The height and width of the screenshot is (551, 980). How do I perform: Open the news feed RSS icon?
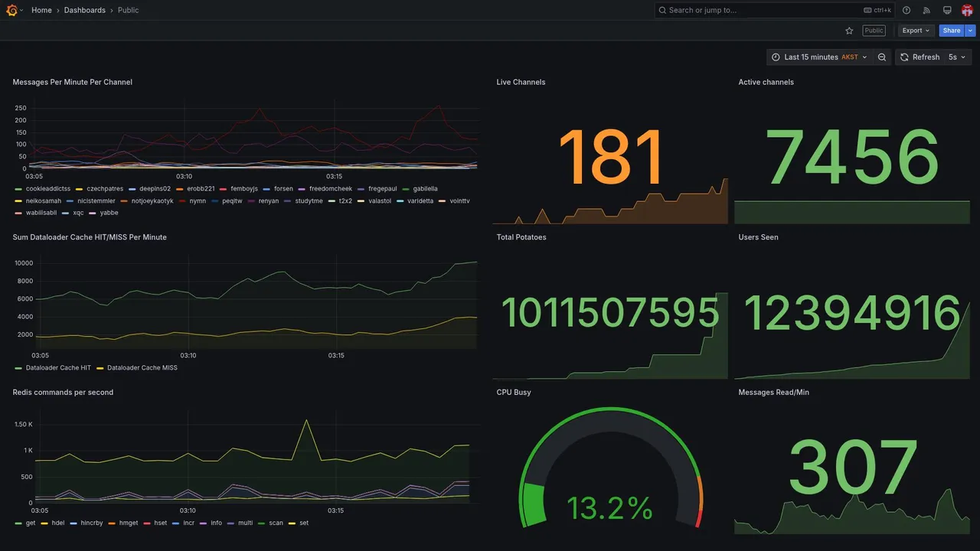pos(926,10)
